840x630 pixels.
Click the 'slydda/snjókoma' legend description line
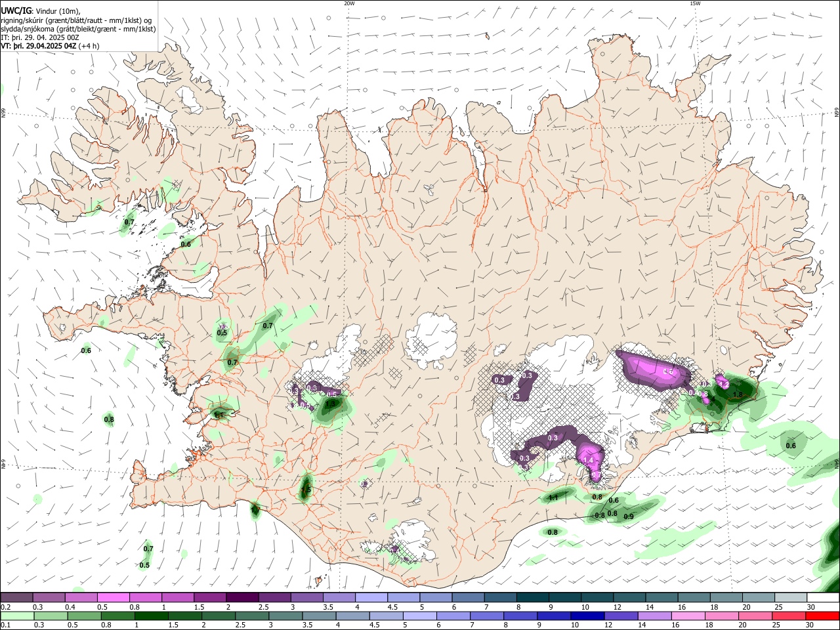tap(78, 29)
